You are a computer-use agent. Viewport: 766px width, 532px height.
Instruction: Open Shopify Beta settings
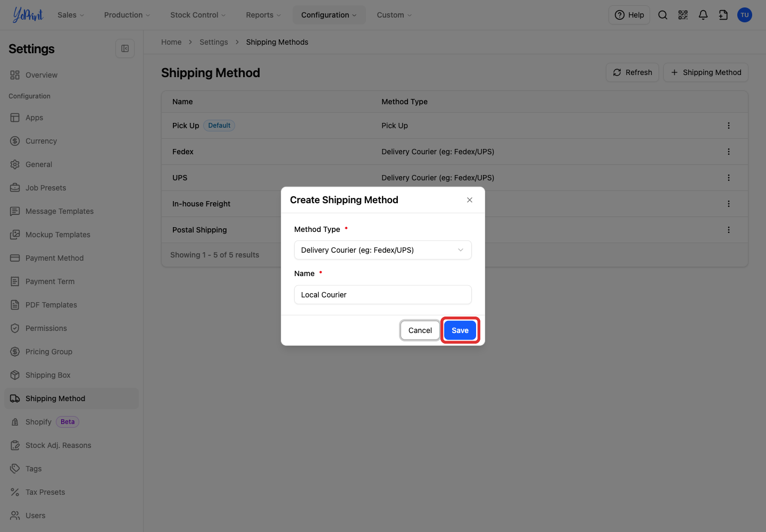[71, 422]
